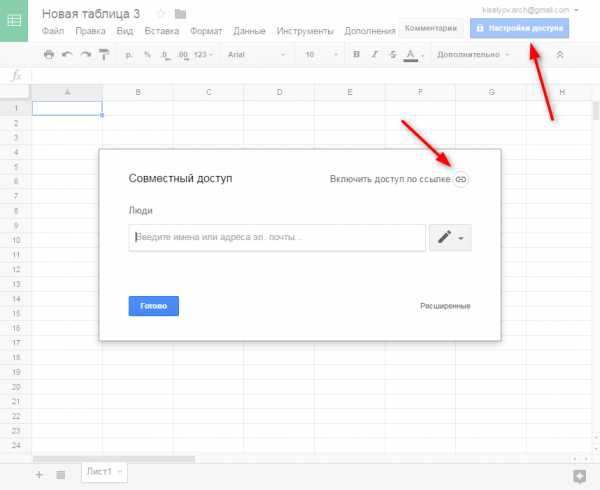
Task: Click the Готово button
Action: (x=153, y=306)
